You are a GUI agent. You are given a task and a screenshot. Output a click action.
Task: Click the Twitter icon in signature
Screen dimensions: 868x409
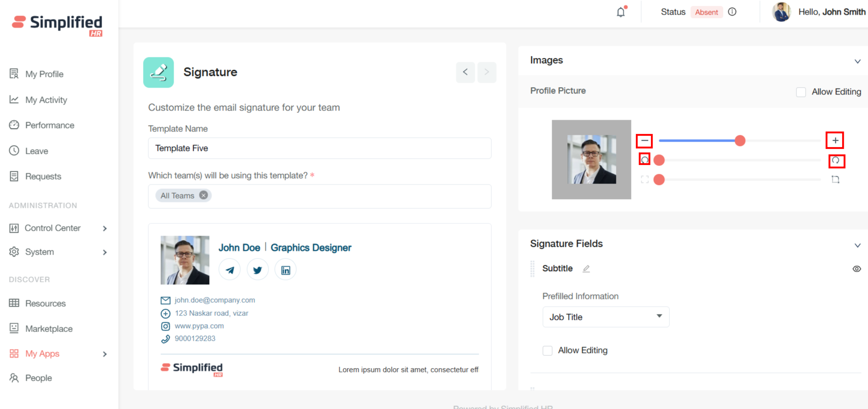pyautogui.click(x=257, y=270)
